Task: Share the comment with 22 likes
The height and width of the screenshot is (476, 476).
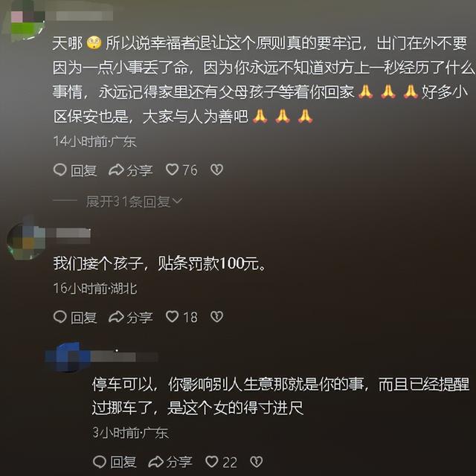Action: click(x=170, y=462)
